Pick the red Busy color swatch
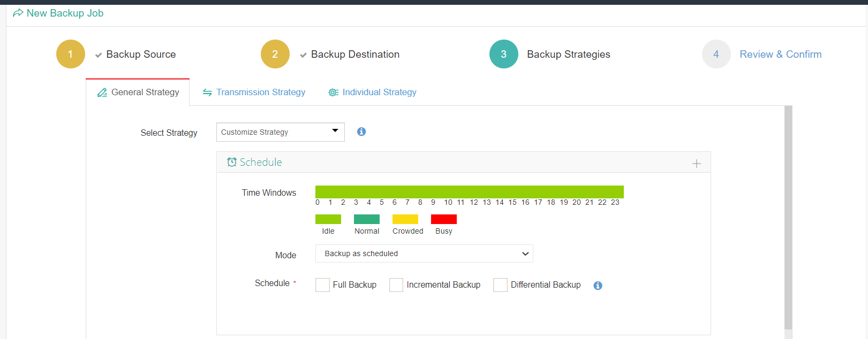Screen dimensions: 868x339 tap(443, 219)
